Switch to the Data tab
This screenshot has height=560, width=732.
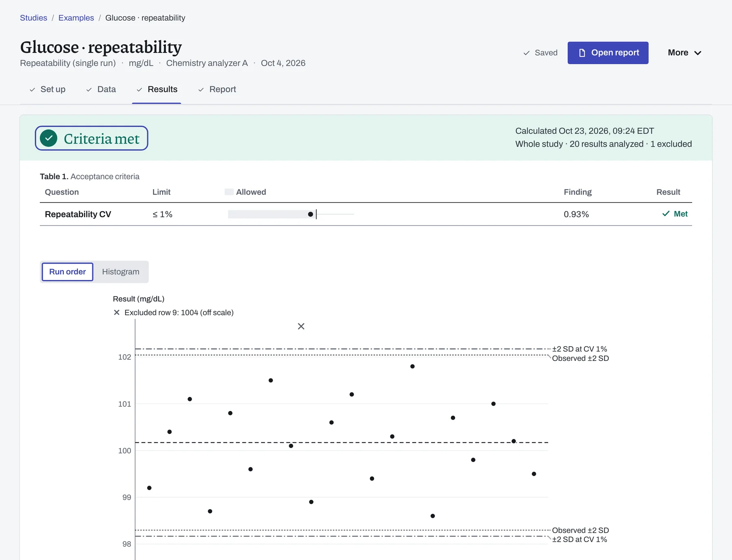(101, 89)
